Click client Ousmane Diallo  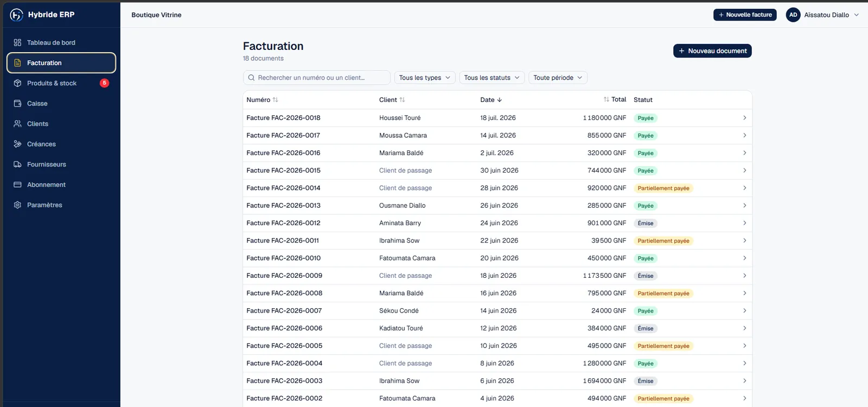403,206
